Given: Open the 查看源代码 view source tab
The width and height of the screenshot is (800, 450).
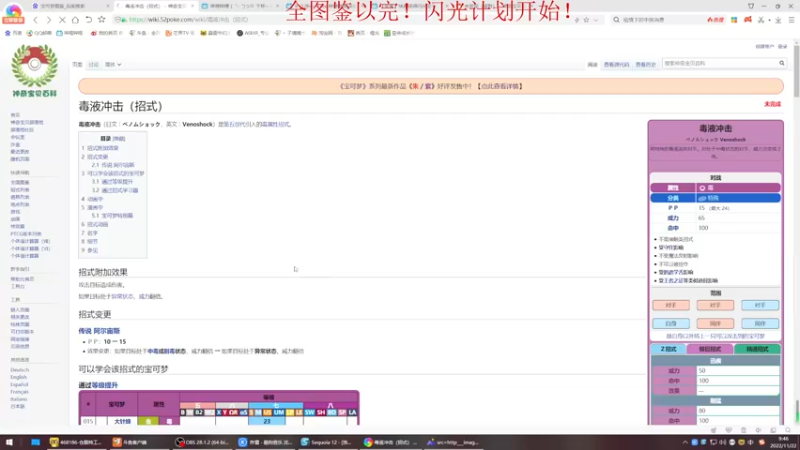Looking at the screenshot, I should (616, 65).
